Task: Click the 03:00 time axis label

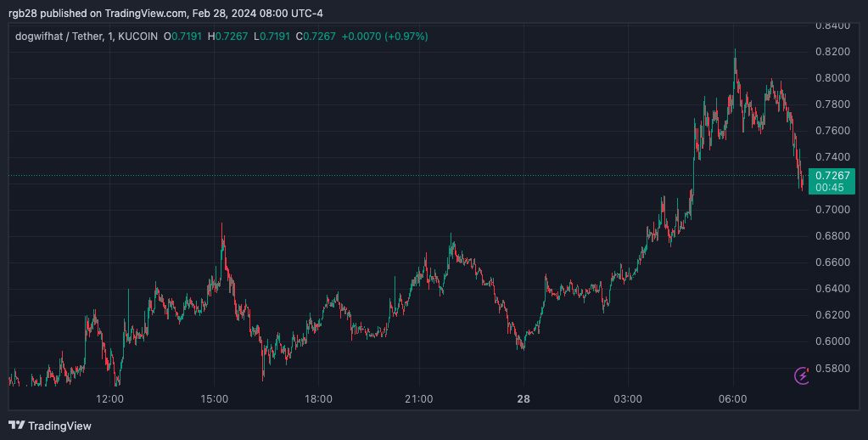Action: [629, 398]
